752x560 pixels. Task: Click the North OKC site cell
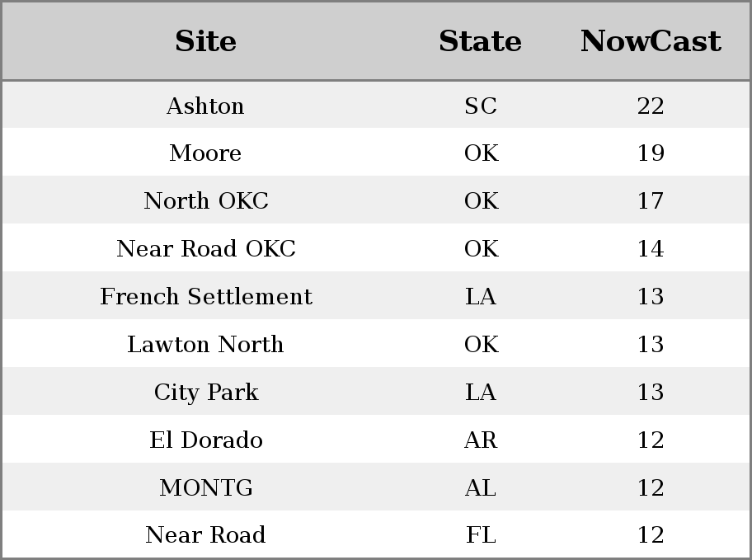pyautogui.click(x=206, y=200)
